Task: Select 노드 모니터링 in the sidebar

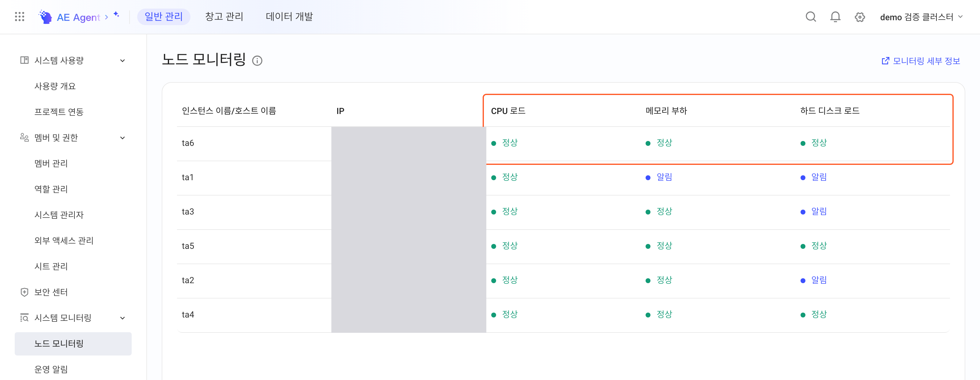Action: point(73,344)
